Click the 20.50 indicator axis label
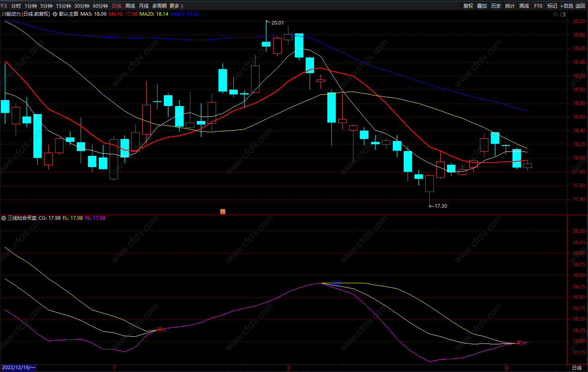Image resolution: width=588 pixels, height=372 pixels. tap(579, 231)
